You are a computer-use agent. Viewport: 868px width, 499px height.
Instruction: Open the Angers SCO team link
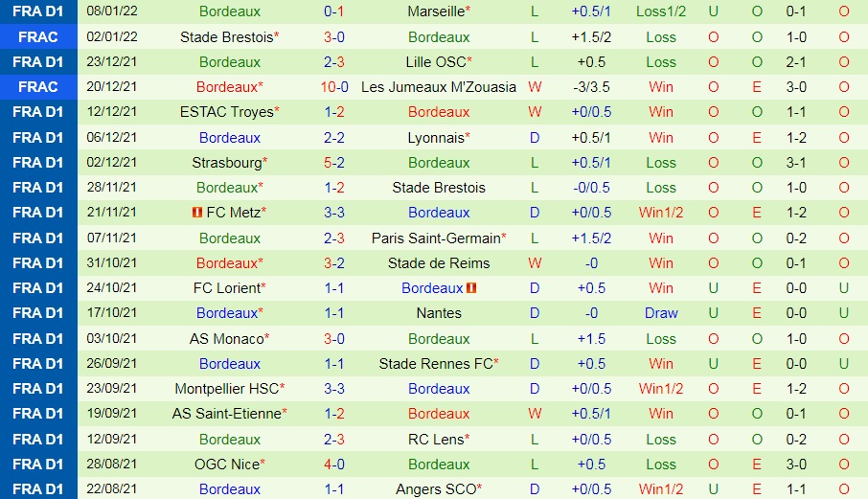click(435, 488)
